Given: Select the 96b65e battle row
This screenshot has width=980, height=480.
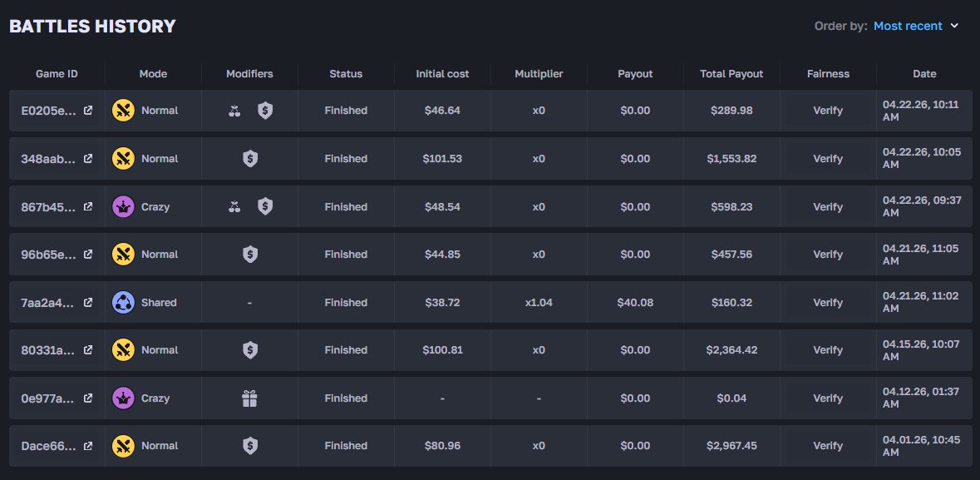Looking at the screenshot, I should click(x=490, y=254).
